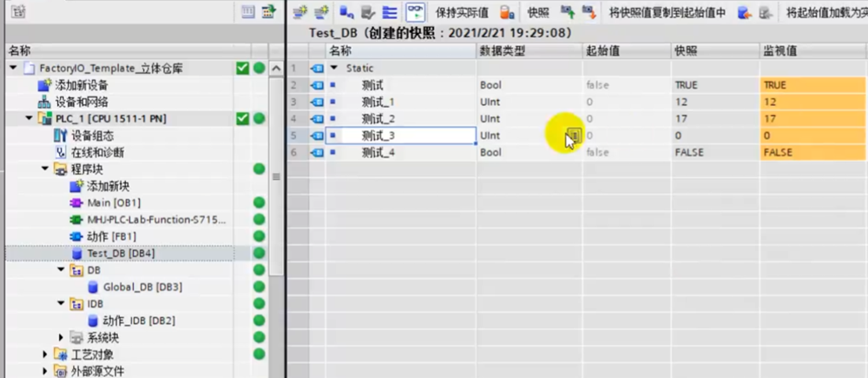This screenshot has width=868, height=378.
Task: Click green checkmark beside PLC_1 row
Action: click(243, 118)
